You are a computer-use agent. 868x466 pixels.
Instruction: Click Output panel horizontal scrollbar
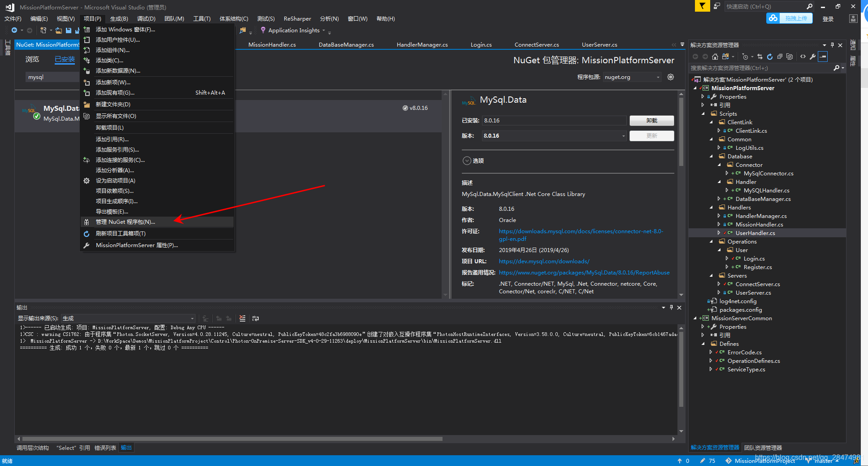(x=232, y=439)
